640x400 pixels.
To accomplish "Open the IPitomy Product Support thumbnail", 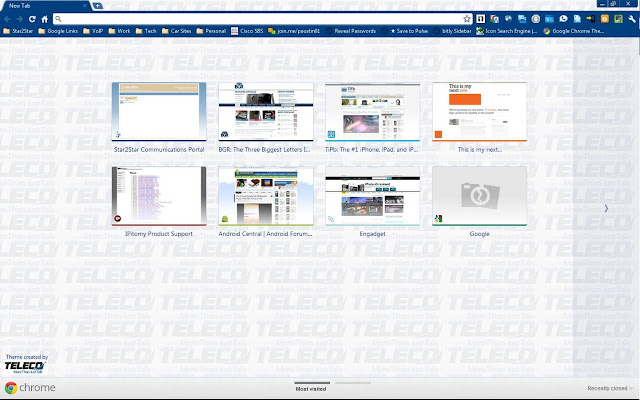I will tap(159, 196).
